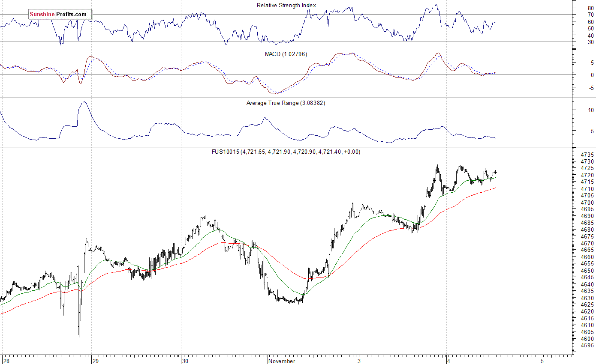This screenshot has height=364, width=596.
Task: Click the 4600 price axis value
Action: [x=587, y=339]
